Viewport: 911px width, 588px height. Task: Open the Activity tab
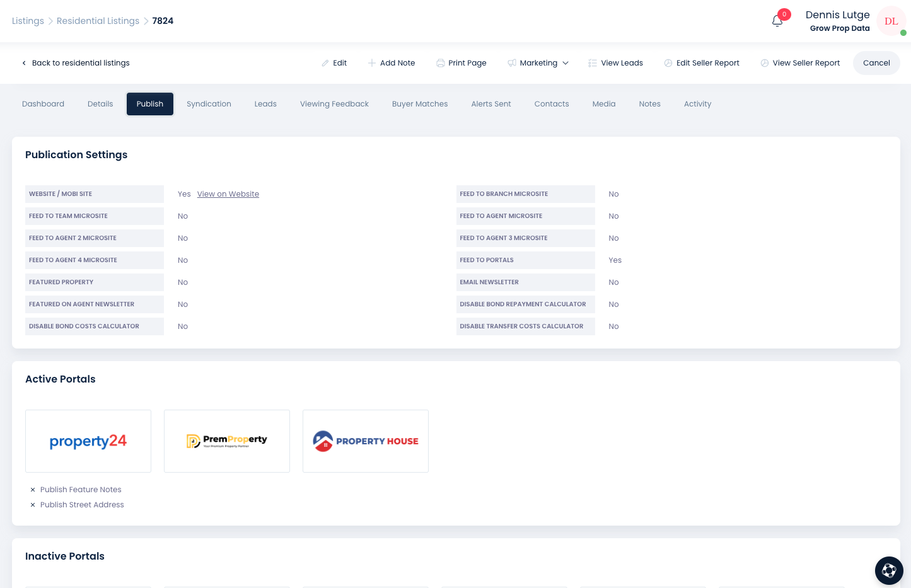697,104
